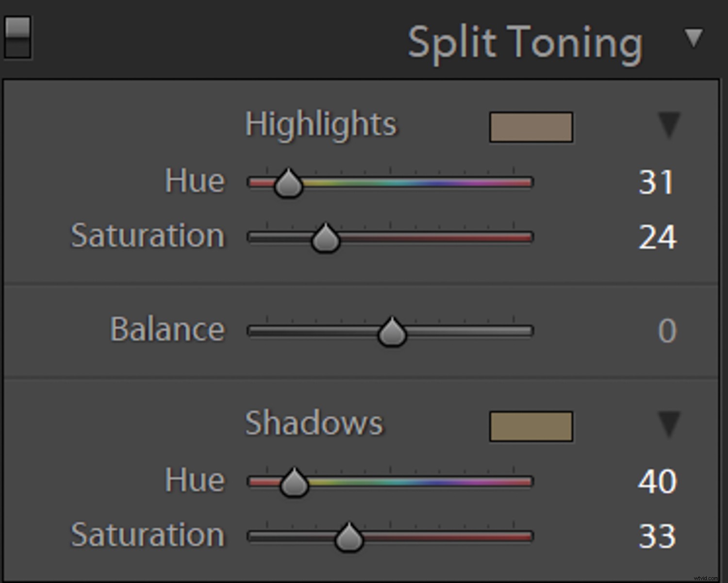This screenshot has width=728, height=583.
Task: Click the Balance slider handle
Action: click(392, 333)
